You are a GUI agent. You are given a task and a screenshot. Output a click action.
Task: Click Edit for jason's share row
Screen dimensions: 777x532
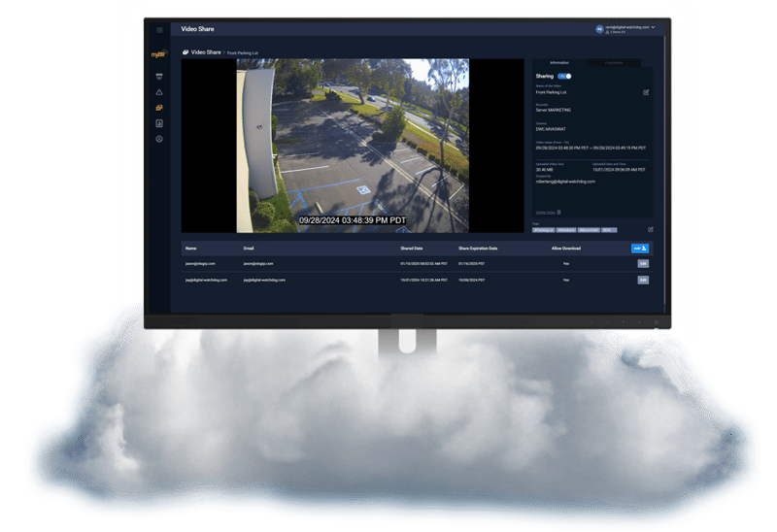[643, 263]
